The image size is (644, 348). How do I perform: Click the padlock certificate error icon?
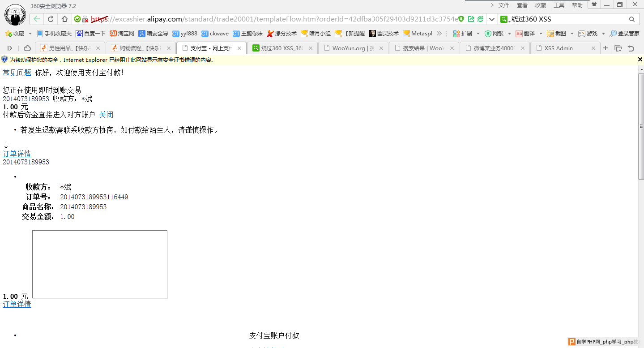pyautogui.click(x=85, y=19)
